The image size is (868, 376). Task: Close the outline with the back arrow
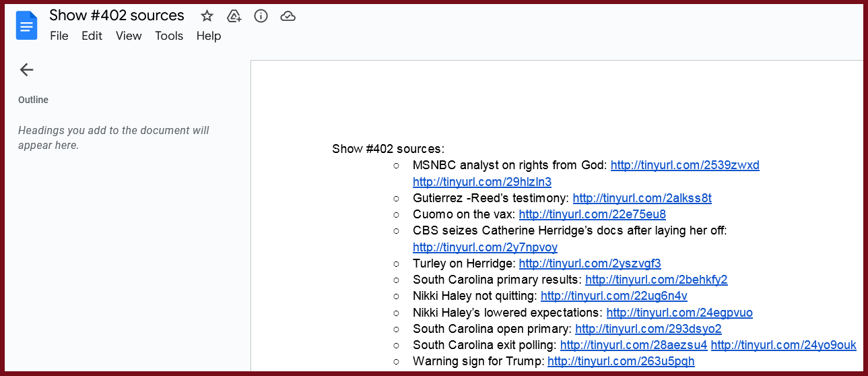point(26,69)
